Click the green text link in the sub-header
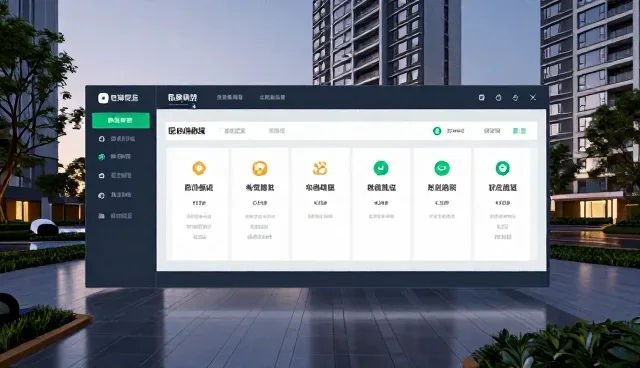640x368 pixels. [x=519, y=131]
